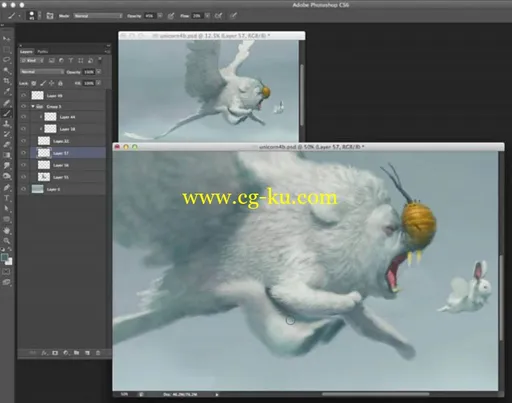Select the Path Selection tool

click(6, 209)
